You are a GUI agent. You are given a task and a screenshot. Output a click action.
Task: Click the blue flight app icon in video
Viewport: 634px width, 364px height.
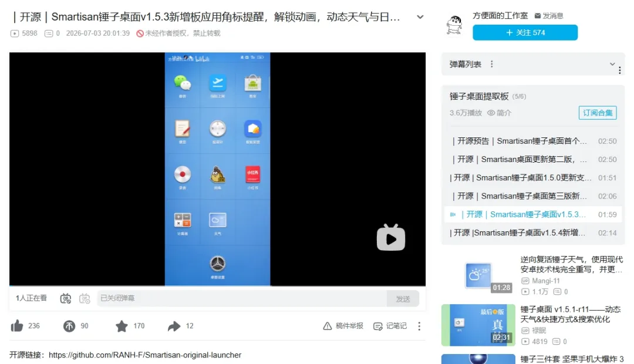(x=218, y=83)
